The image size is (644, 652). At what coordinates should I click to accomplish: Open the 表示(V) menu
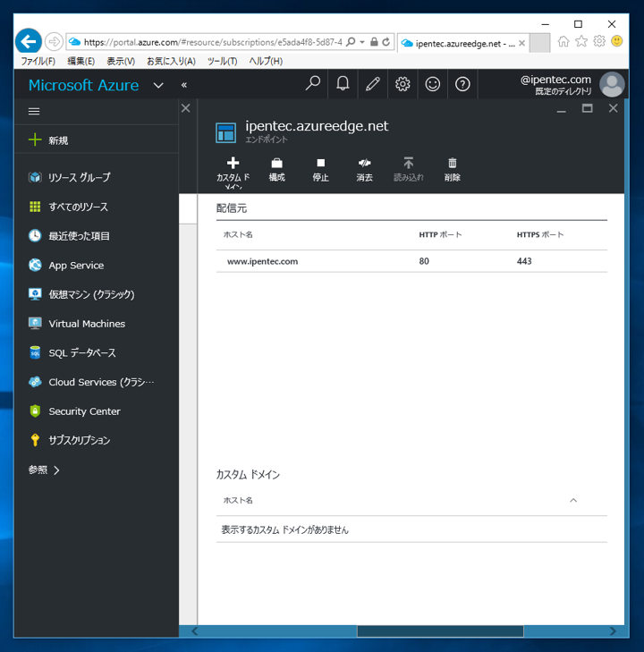(121, 61)
